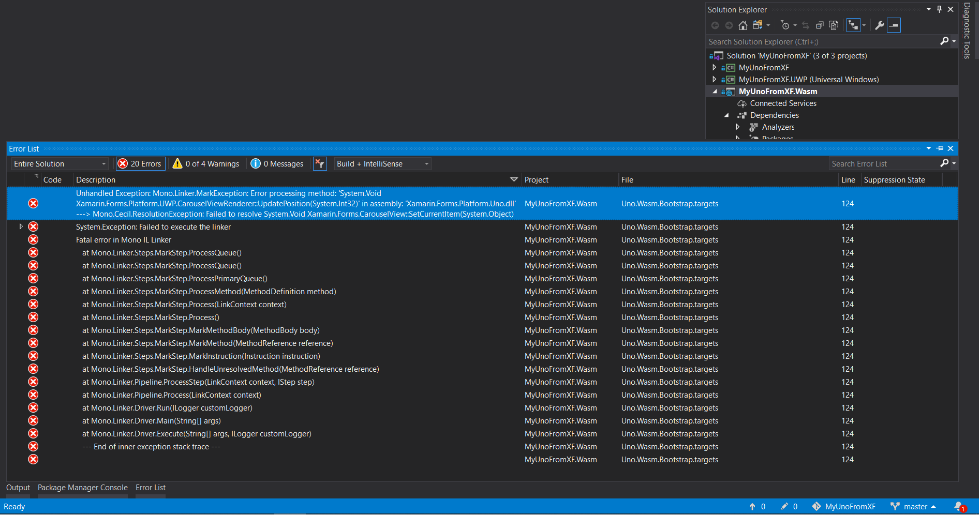
Task: Click the master branch button in status bar
Action: point(914,507)
